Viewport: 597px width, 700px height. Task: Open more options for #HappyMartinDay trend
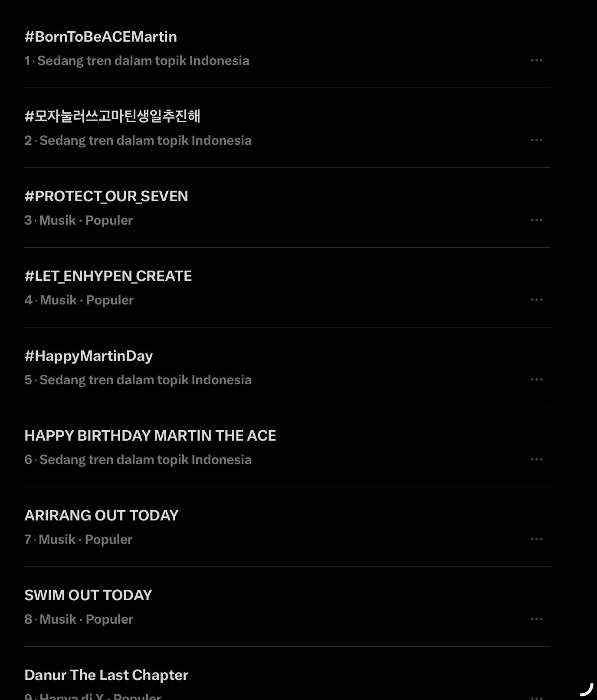[x=536, y=380]
